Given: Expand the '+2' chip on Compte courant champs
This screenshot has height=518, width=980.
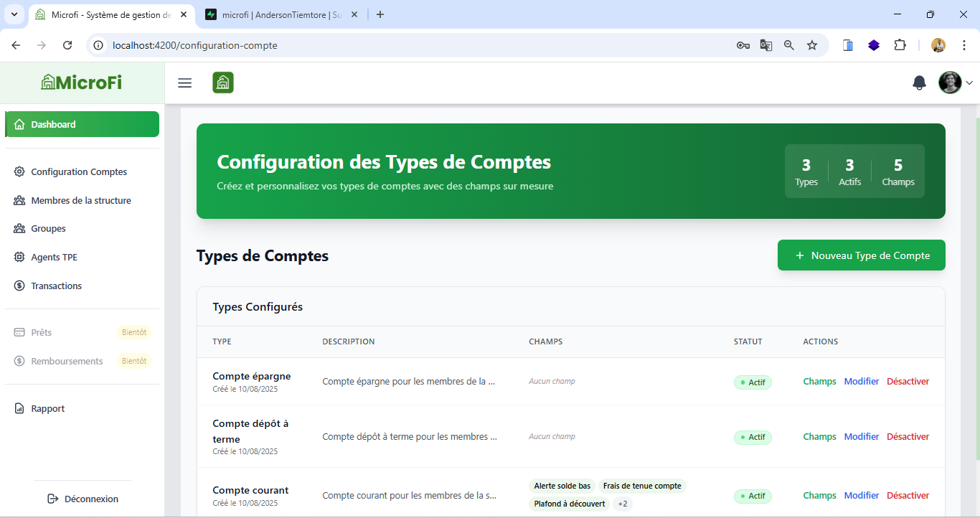Looking at the screenshot, I should [x=621, y=504].
